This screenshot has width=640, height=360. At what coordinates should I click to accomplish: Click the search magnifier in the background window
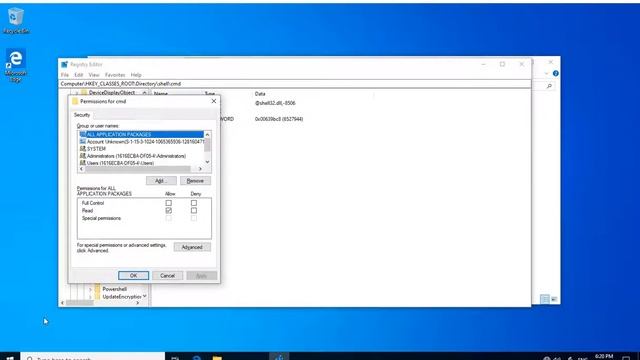click(549, 86)
